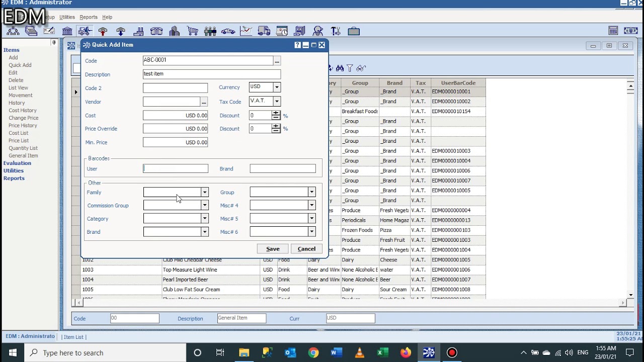Open the Utilities menu

(x=67, y=17)
